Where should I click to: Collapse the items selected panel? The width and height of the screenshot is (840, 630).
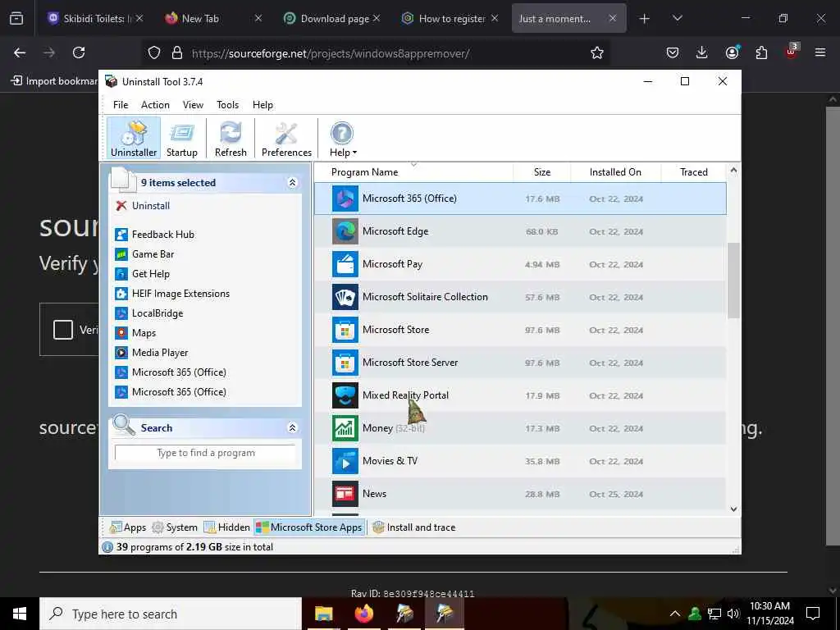pyautogui.click(x=293, y=183)
